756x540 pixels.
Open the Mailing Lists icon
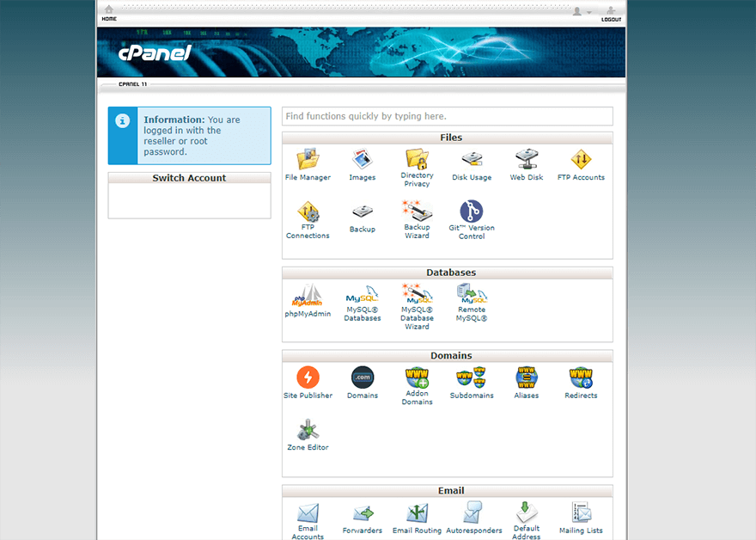[x=581, y=512]
